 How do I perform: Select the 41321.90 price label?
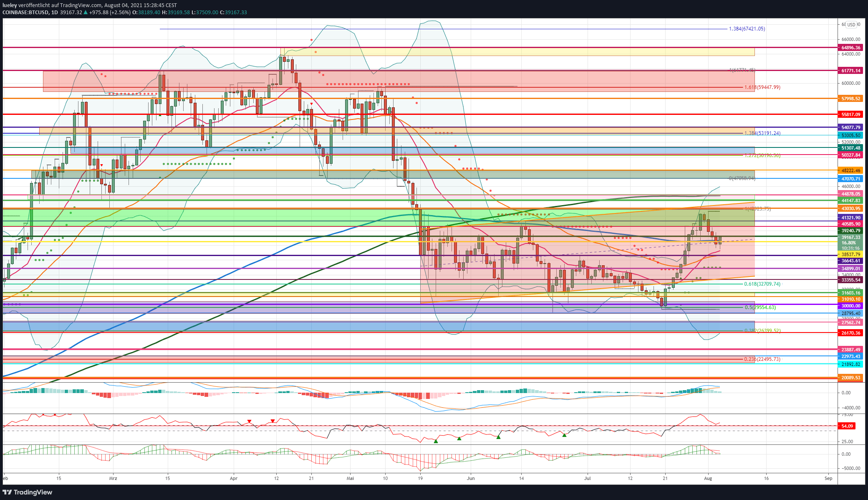point(850,218)
